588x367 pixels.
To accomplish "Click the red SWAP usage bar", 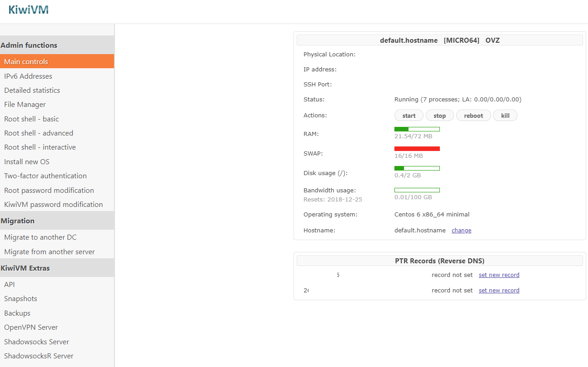I will (x=417, y=149).
